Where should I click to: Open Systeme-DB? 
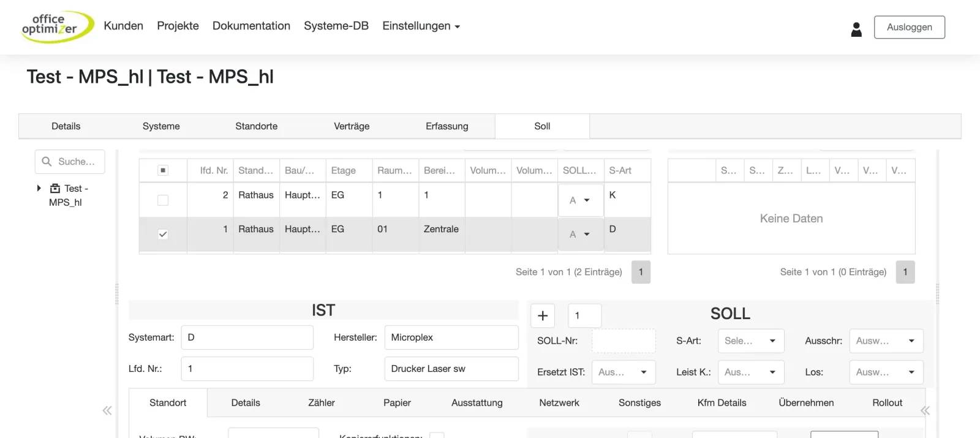coord(336,26)
